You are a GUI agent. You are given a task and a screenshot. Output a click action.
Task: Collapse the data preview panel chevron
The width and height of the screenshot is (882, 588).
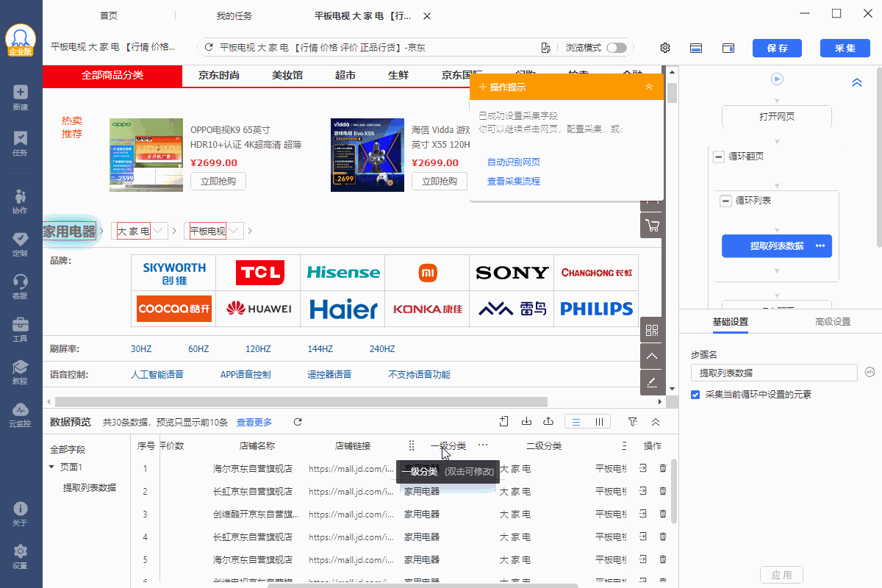[656, 422]
